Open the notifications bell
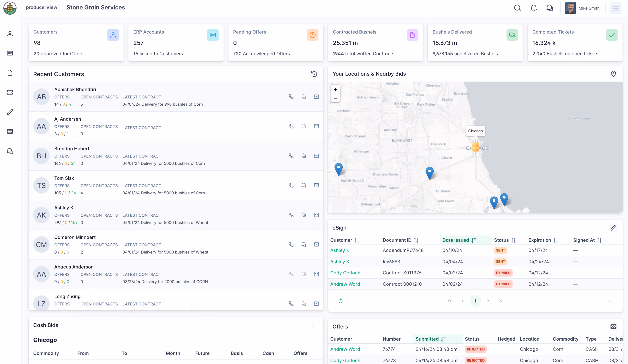Viewport: 628px width, 364px height. 534,8
